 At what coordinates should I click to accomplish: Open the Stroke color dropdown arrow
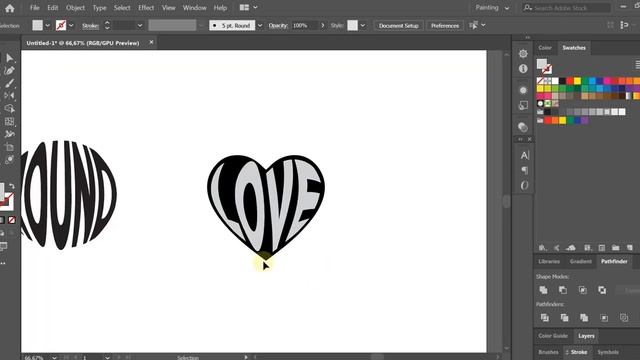[x=71, y=25]
